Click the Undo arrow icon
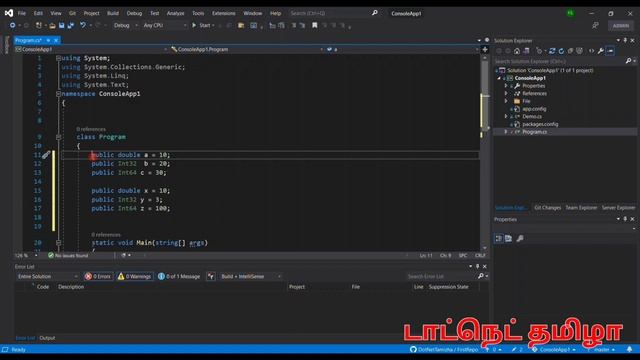The image size is (640, 360). point(83,25)
